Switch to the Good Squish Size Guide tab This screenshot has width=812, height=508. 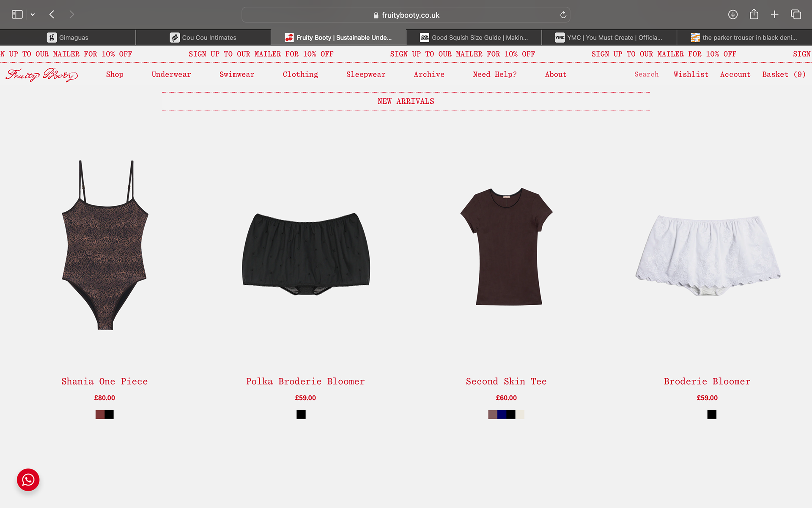(474, 38)
